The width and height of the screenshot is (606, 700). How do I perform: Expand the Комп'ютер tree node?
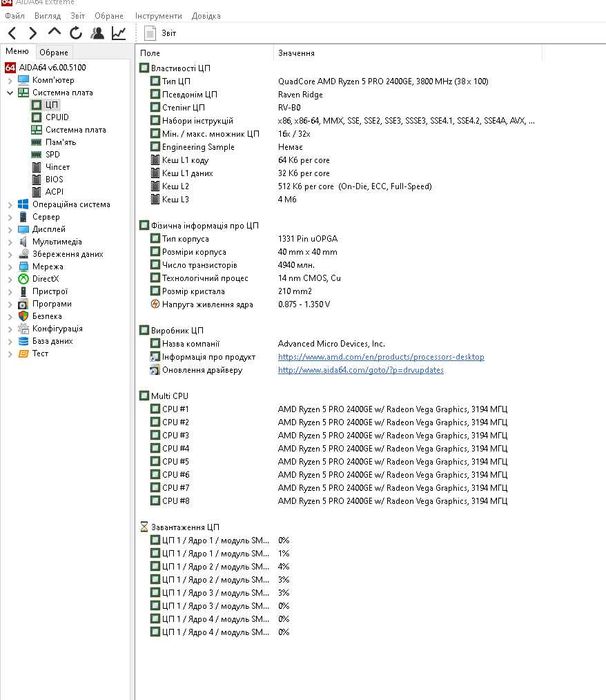click(x=10, y=80)
